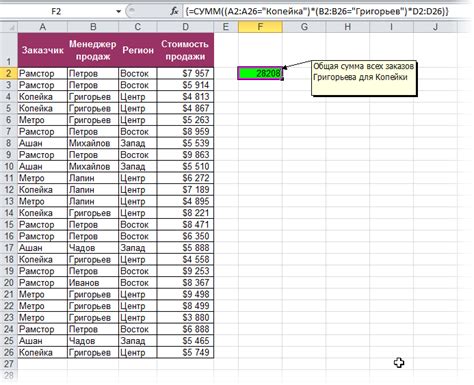
Task: Click cell with value $5 539
Action: [x=185, y=143]
